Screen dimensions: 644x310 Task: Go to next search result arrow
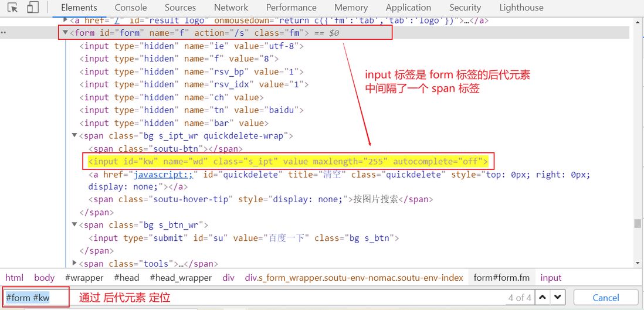click(x=558, y=297)
